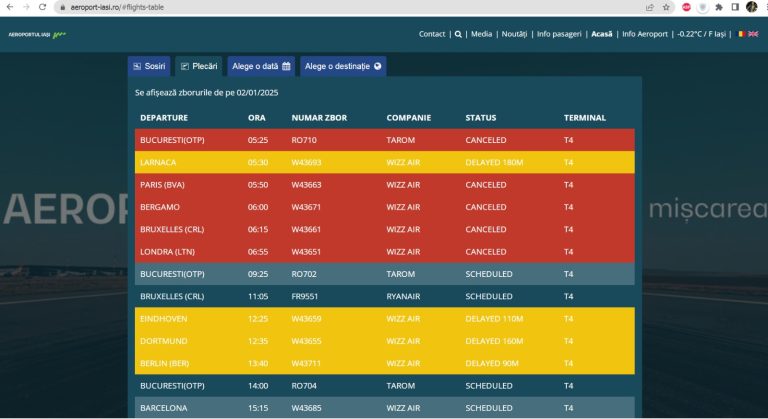This screenshot has width=768, height=419.
Task: Open the Media menu link
Action: [x=481, y=34]
